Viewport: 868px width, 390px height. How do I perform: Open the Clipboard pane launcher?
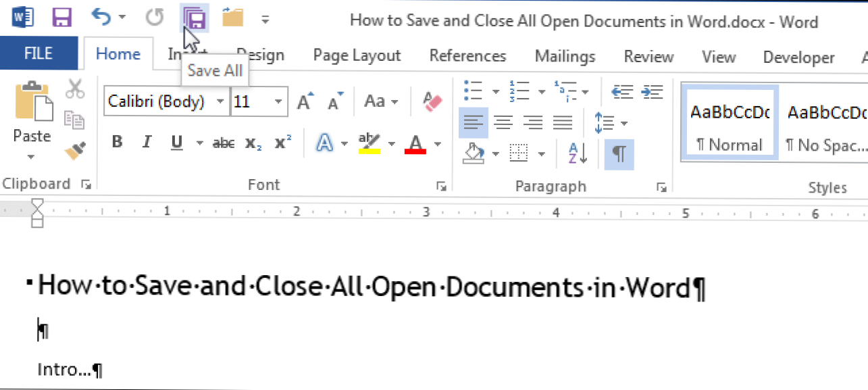[x=86, y=185]
